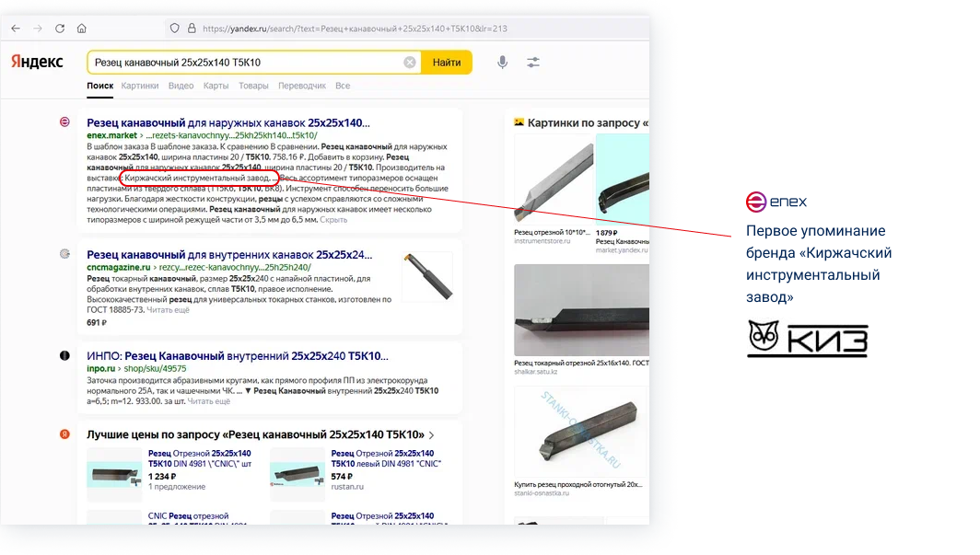Viewport: 980px width, 555px height.
Task: Open Картинки по запросу heading
Action: (x=589, y=123)
